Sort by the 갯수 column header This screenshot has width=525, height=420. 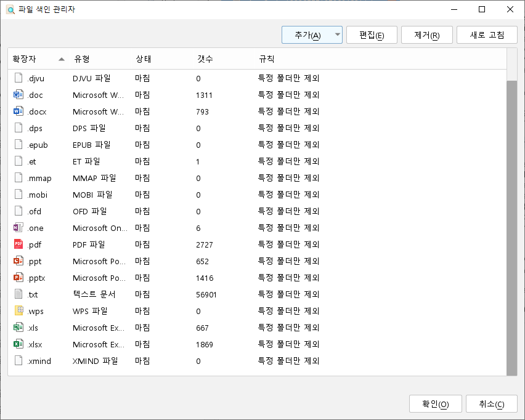[224, 59]
